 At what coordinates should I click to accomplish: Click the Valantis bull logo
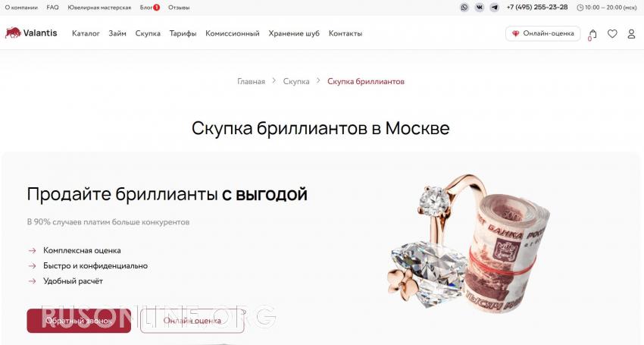[x=13, y=33]
